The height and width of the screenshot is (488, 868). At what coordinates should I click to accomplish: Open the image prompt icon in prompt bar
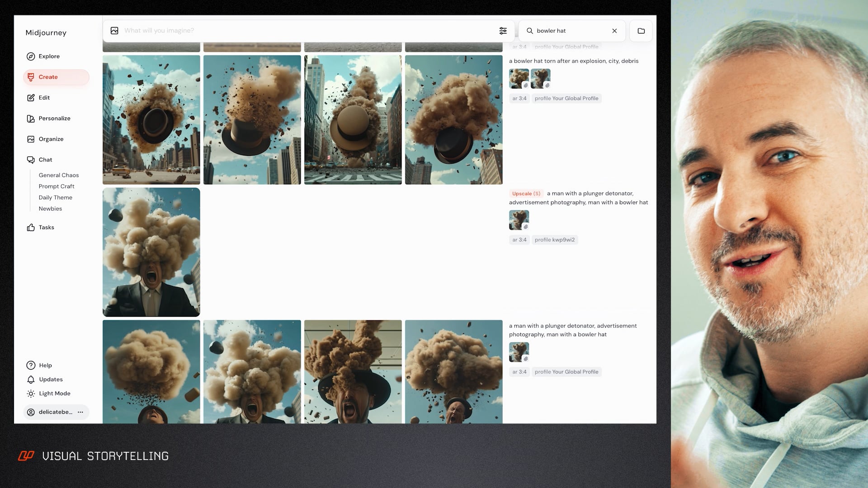point(114,30)
